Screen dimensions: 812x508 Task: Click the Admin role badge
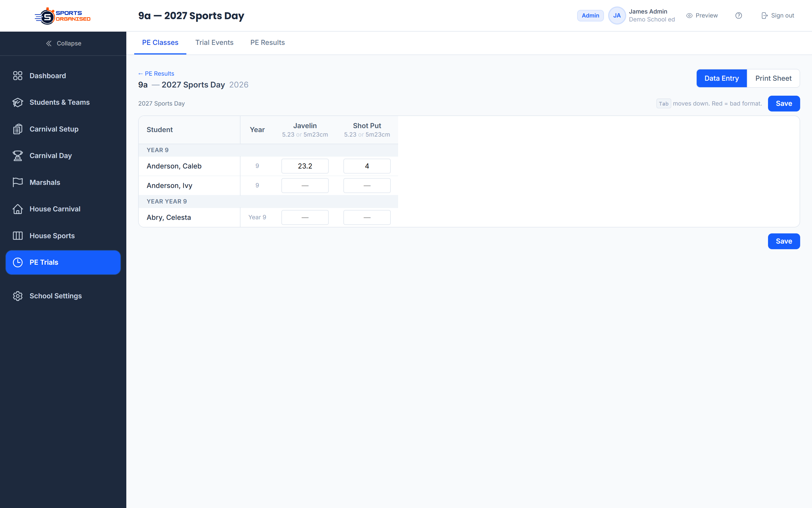click(590, 16)
